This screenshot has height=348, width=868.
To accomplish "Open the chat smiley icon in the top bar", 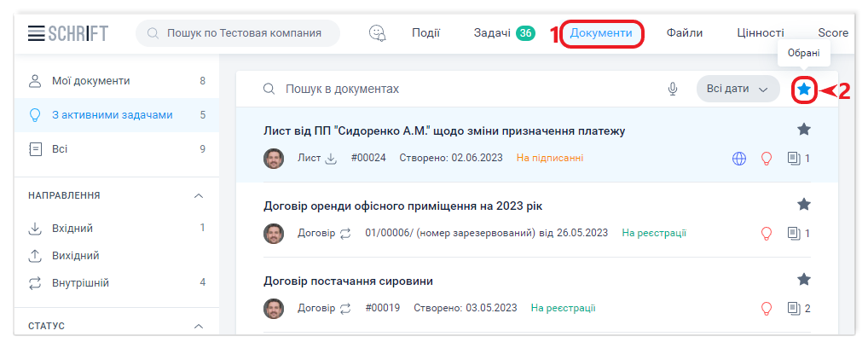I will (x=377, y=33).
